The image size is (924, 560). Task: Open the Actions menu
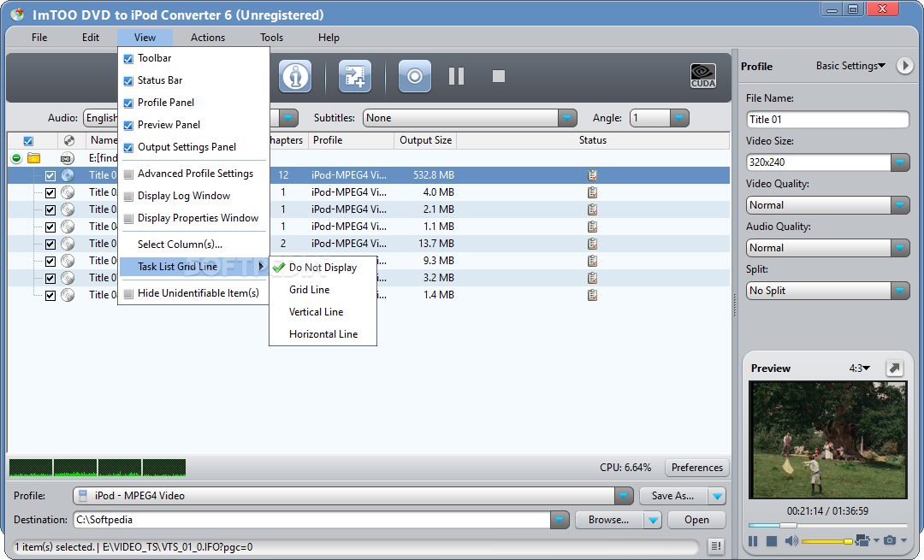point(207,37)
